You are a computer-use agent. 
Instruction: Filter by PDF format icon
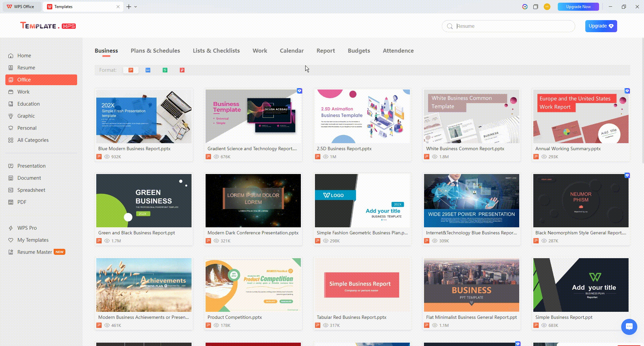tap(182, 70)
